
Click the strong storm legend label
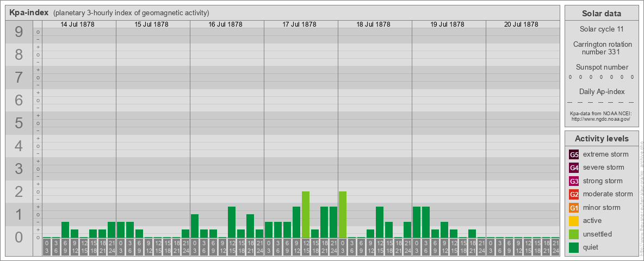coord(603,181)
